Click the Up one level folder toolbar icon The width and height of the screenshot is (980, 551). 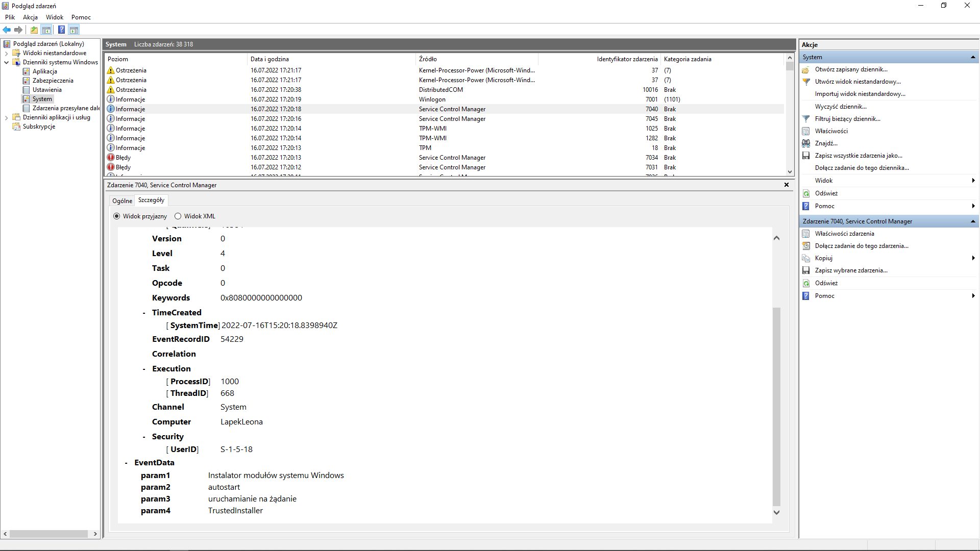coord(34,30)
